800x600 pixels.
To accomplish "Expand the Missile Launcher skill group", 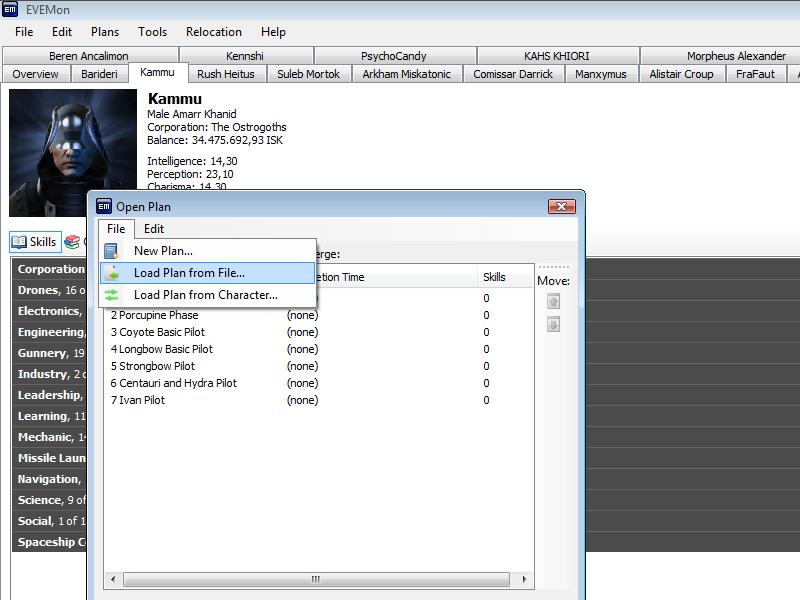I will pos(49,458).
